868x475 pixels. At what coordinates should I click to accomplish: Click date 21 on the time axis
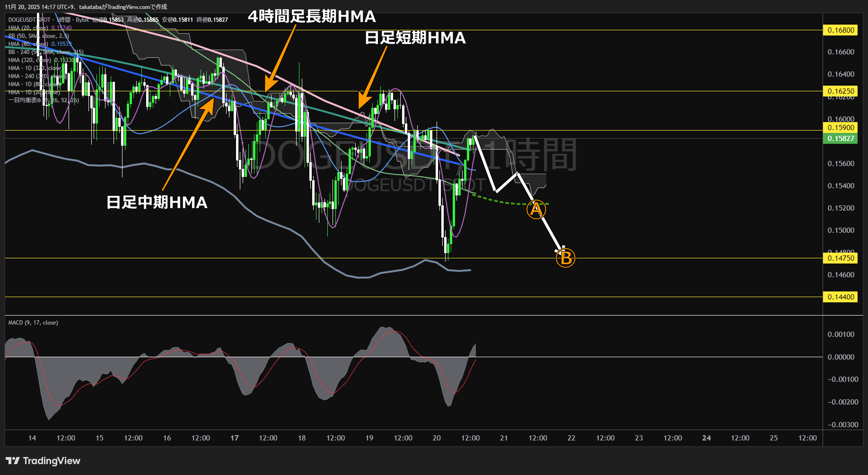tap(504, 438)
